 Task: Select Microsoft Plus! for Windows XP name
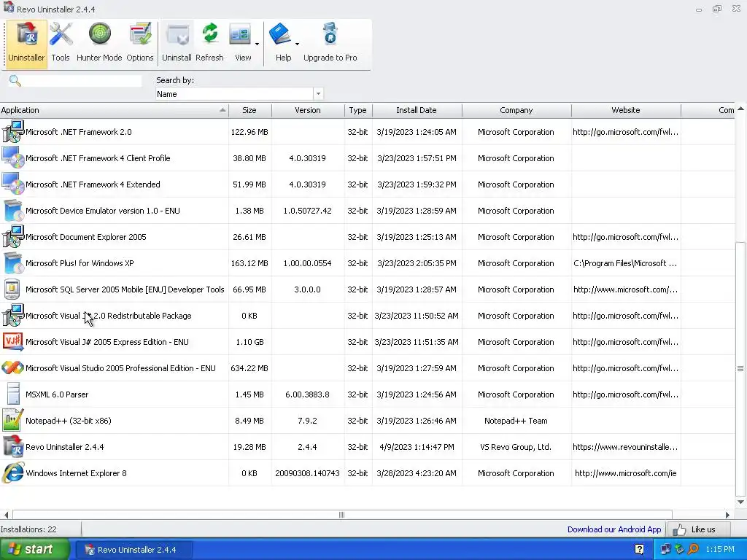point(80,262)
